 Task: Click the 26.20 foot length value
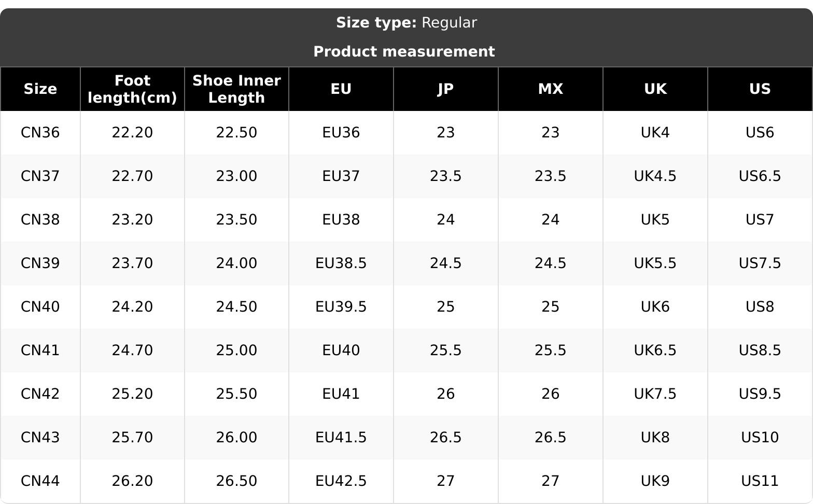coord(132,481)
